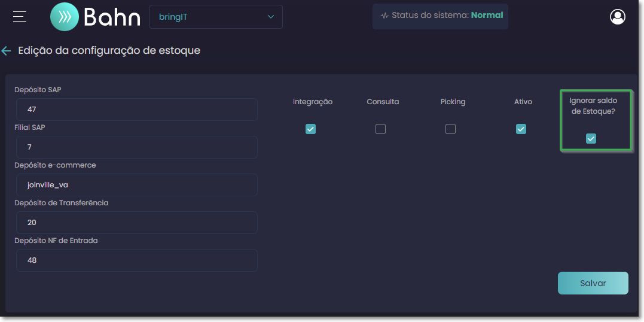The height and width of the screenshot is (322, 644).
Task: Select the Depósito e-commerce field joinville_va
Action: pos(137,185)
